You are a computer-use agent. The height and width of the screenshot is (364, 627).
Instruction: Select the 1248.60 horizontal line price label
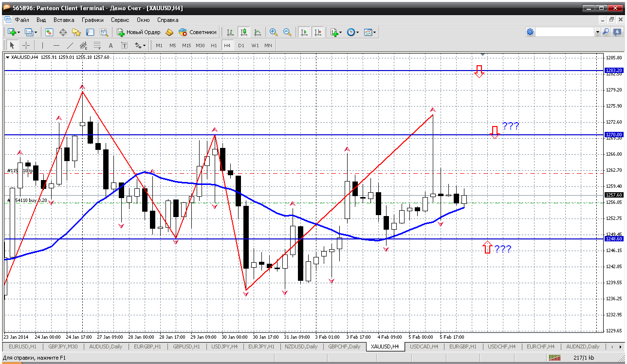(614, 238)
